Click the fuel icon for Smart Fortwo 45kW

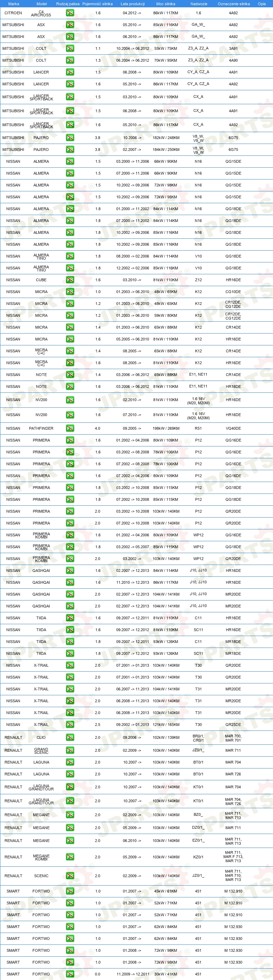[70, 891]
